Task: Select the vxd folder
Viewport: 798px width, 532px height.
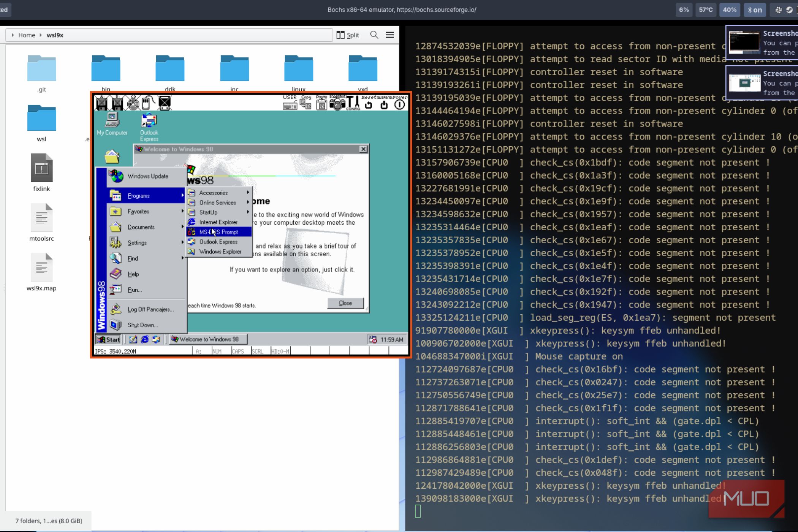Action: click(x=363, y=73)
